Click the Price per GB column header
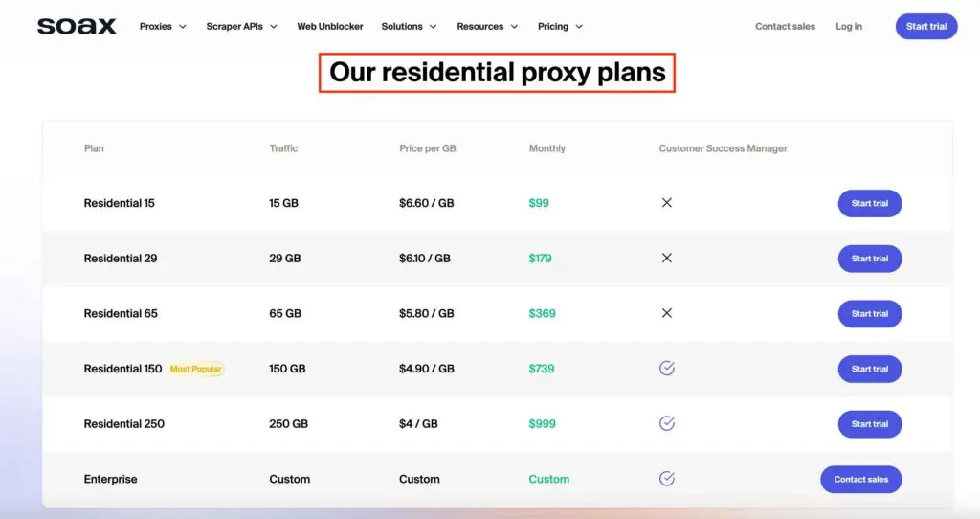This screenshot has width=980, height=519. coord(428,148)
